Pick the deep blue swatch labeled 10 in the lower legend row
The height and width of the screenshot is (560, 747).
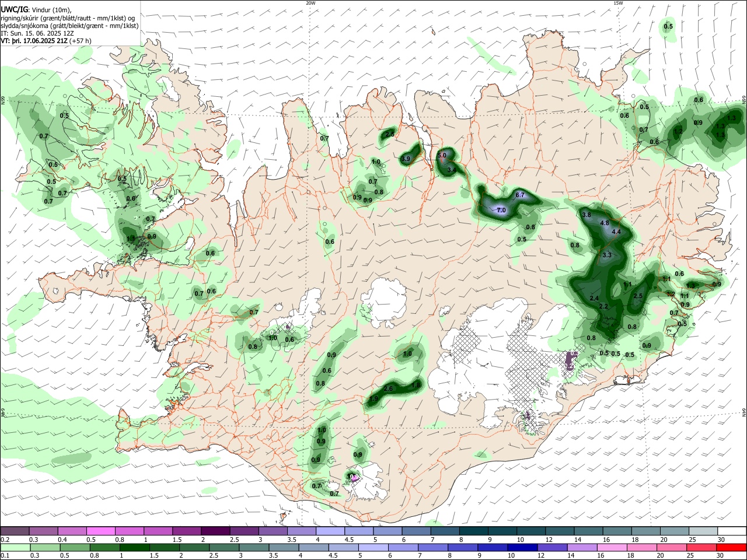(x=522, y=548)
